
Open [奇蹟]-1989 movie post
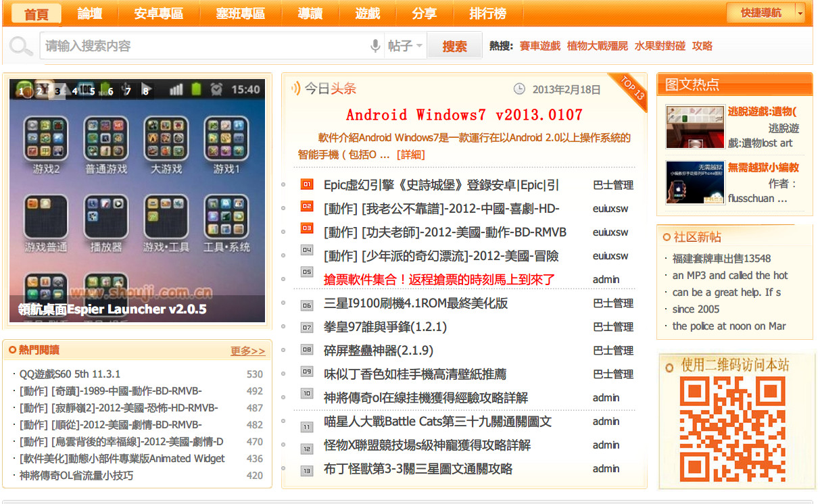point(110,391)
